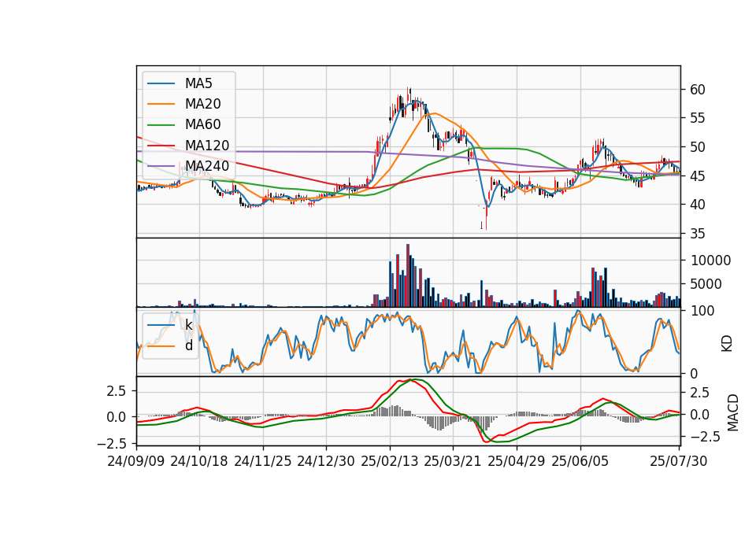Viewport: 756px width, 543px height.
Task: Click the volume axis value 5000
Action: click(x=706, y=284)
